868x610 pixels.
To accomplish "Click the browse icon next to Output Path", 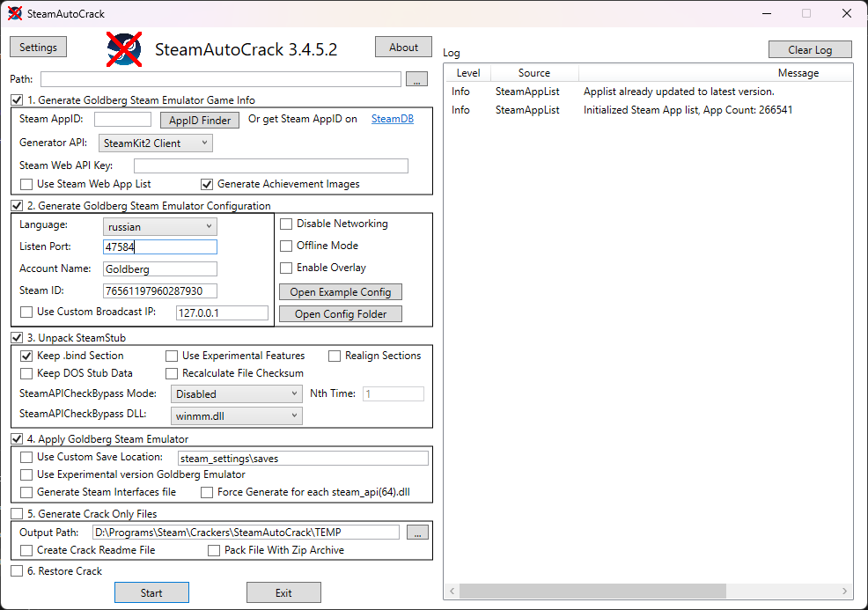I will [417, 531].
